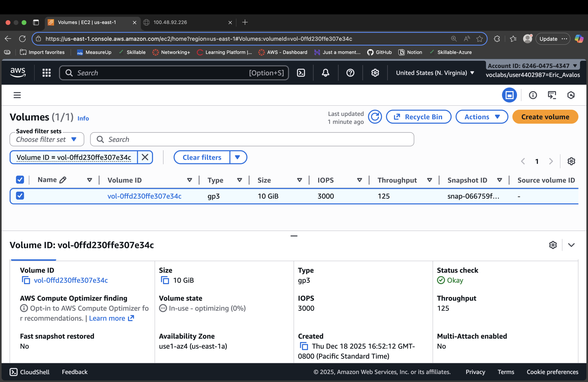
Task: Open the CloudShell terminal icon in navbar
Action: [x=301, y=72]
